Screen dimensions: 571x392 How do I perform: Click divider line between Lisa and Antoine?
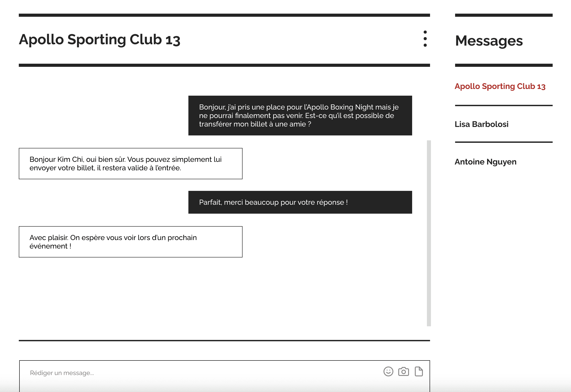[503, 142]
